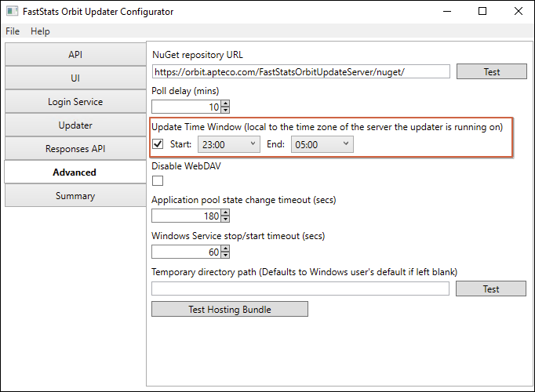
Task: Test the NuGet repository URL
Action: (492, 71)
